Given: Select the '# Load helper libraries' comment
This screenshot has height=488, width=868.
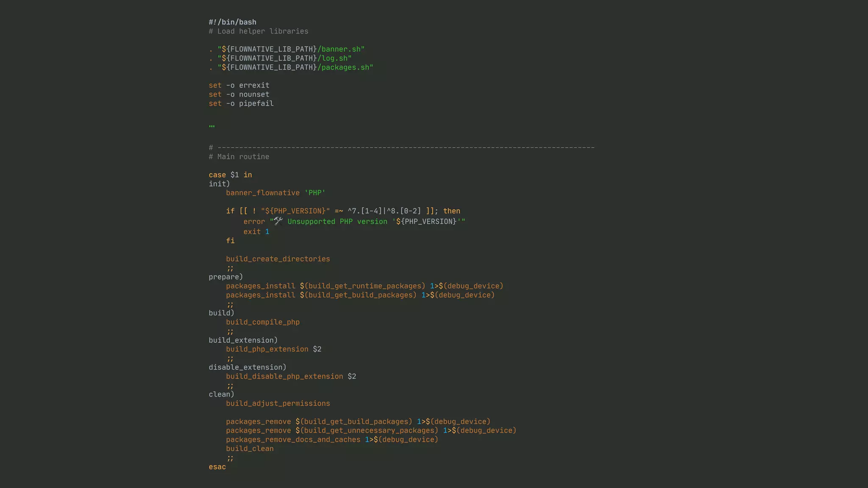Looking at the screenshot, I should pos(259,31).
